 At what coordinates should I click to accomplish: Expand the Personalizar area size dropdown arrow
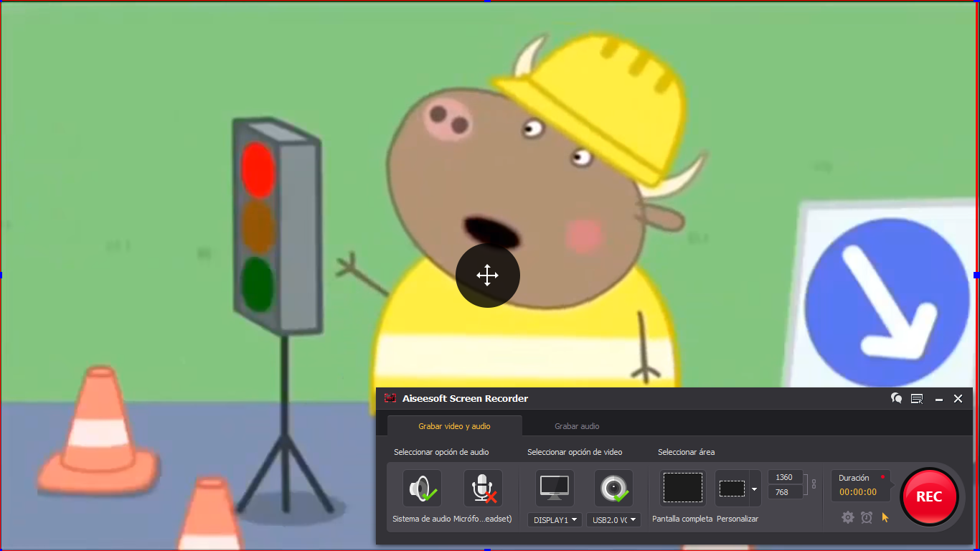pos(754,489)
